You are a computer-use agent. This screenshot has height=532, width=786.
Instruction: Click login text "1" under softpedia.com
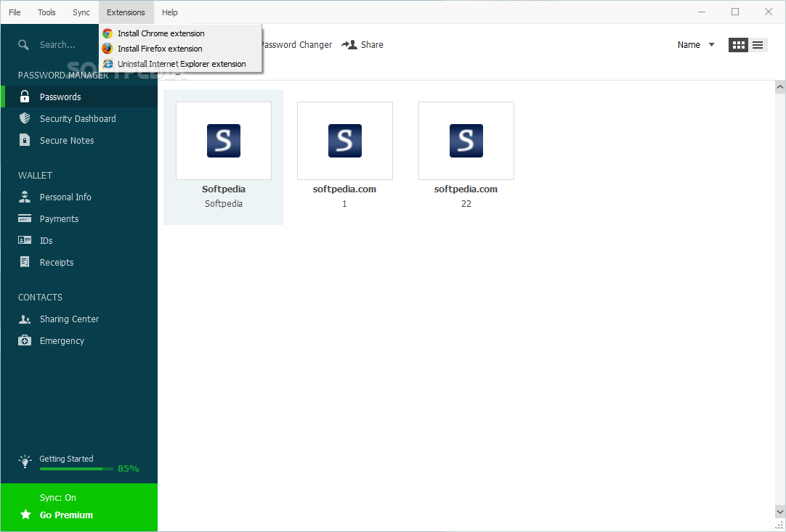click(x=344, y=203)
